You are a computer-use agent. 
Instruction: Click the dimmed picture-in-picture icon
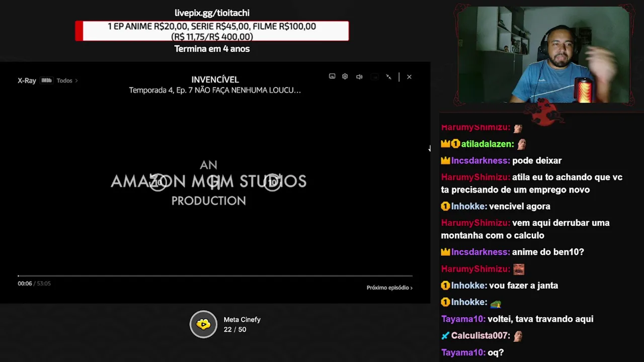click(374, 77)
